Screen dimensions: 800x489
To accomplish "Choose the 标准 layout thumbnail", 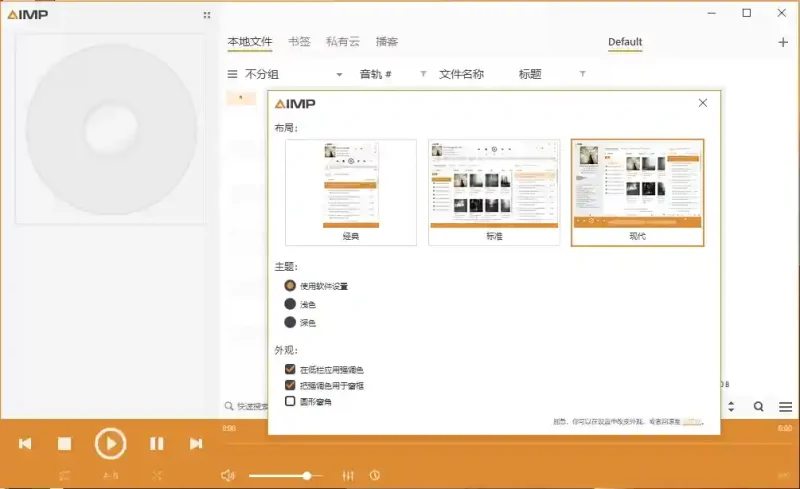I will (494, 192).
